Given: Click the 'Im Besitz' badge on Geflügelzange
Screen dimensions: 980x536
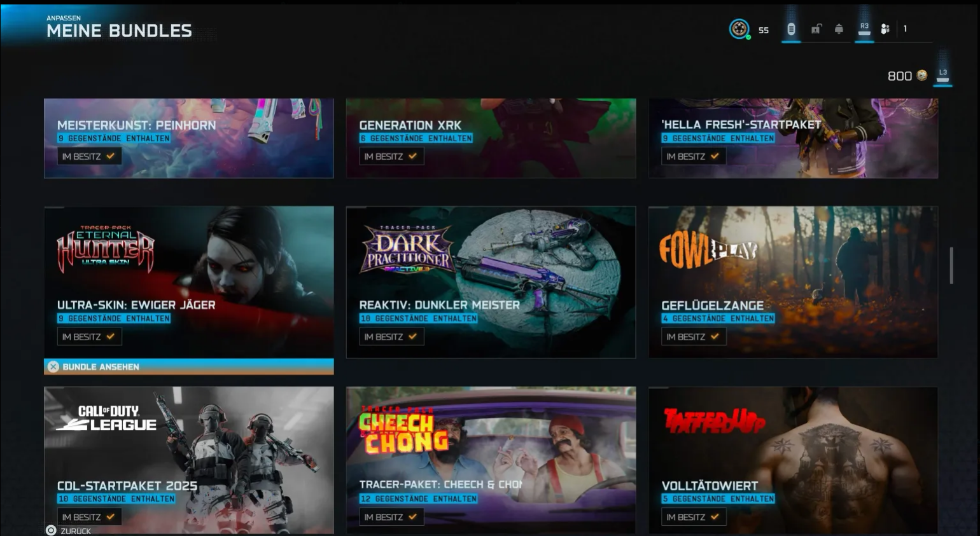Looking at the screenshot, I should tap(694, 337).
